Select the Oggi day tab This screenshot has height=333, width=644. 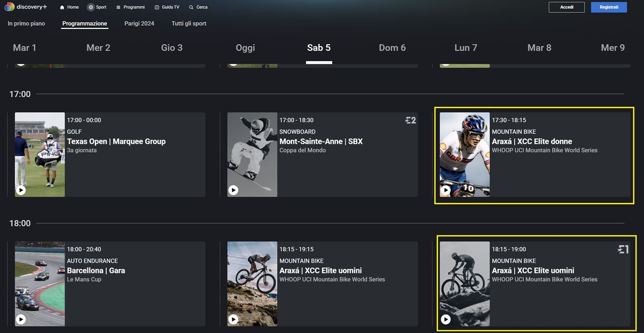point(245,48)
